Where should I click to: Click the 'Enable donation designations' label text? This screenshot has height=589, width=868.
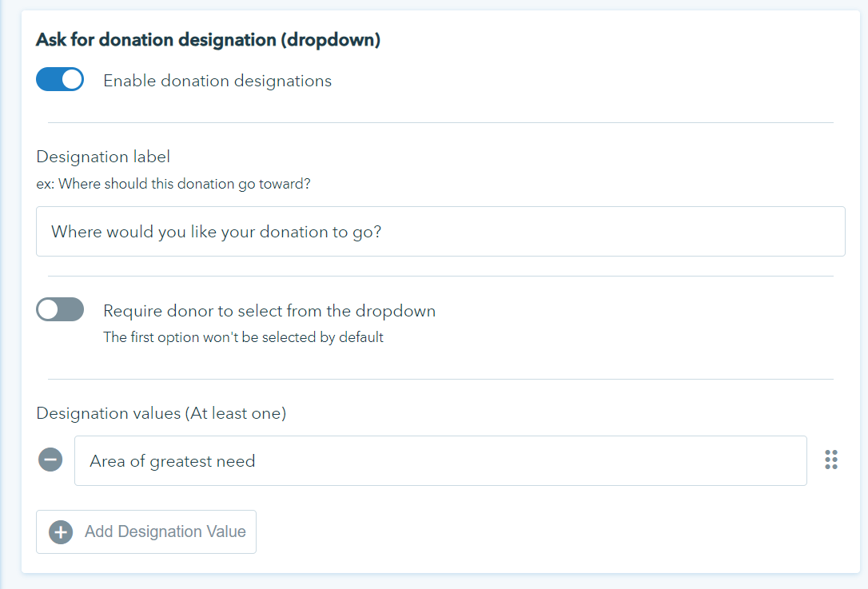point(217,81)
